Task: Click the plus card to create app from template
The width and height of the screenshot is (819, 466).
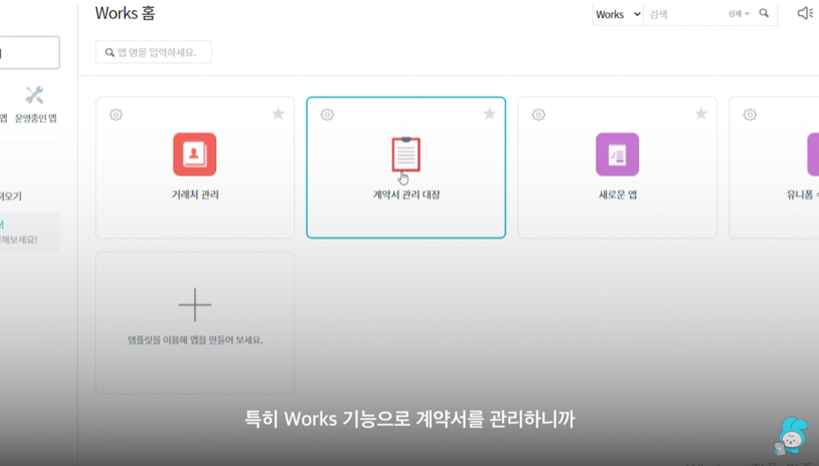Action: [195, 323]
